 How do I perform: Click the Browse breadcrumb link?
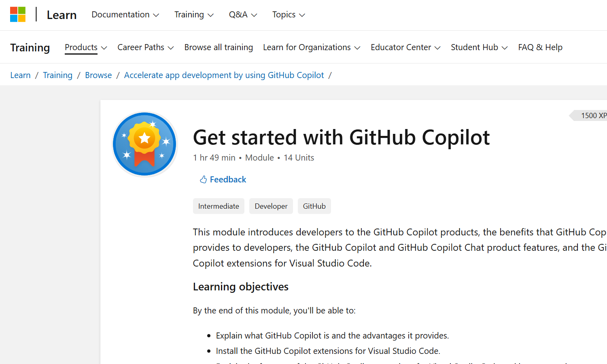(98, 75)
